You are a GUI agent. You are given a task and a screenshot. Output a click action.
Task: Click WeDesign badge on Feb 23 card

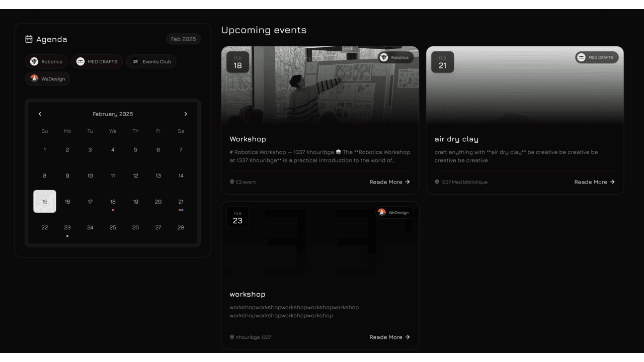tap(394, 213)
